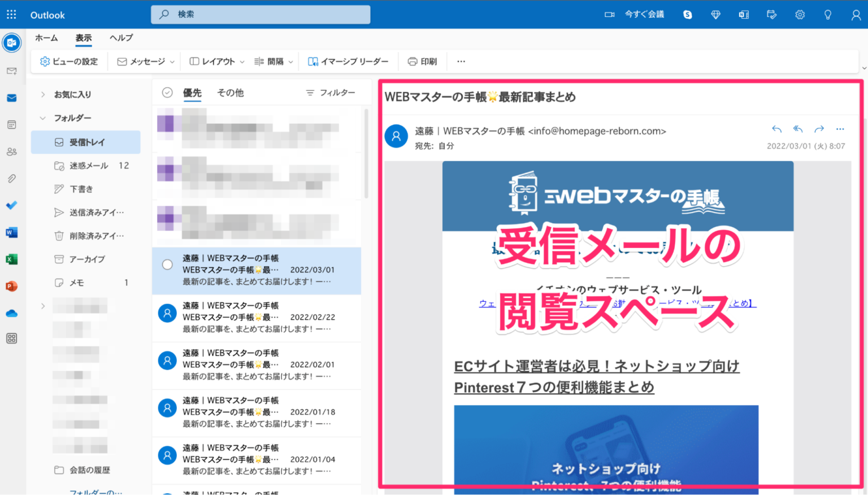Launch Excel from the left rail
Screen dimensions: 868x495
pyautogui.click(x=11, y=259)
